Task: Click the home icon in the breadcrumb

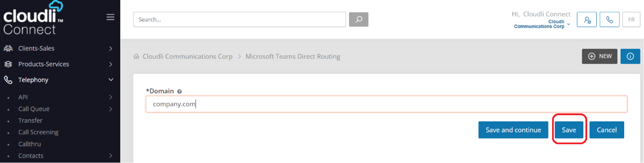Action: pos(136,57)
